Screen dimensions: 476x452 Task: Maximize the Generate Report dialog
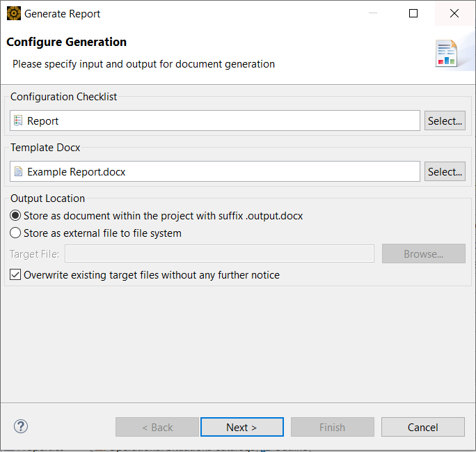tap(413, 13)
